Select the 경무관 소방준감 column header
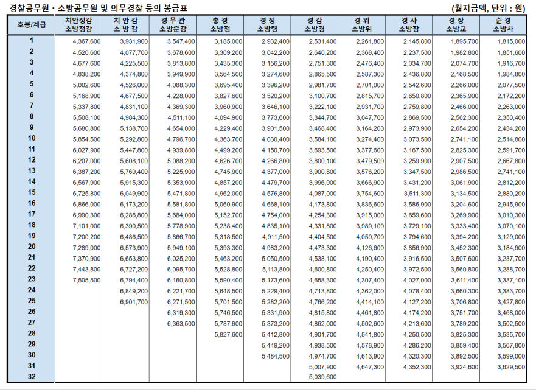The image size is (536, 392). click(x=173, y=25)
